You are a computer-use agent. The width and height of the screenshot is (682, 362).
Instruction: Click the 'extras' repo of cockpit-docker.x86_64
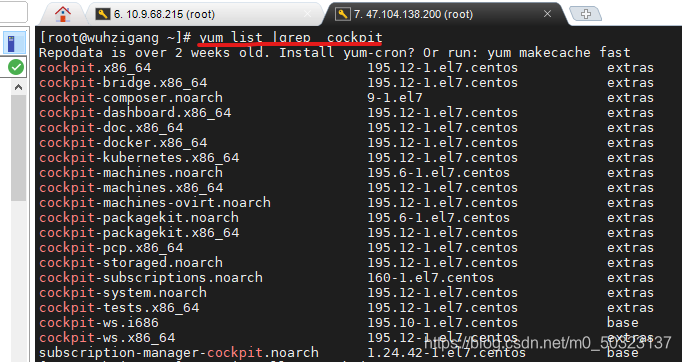(631, 143)
